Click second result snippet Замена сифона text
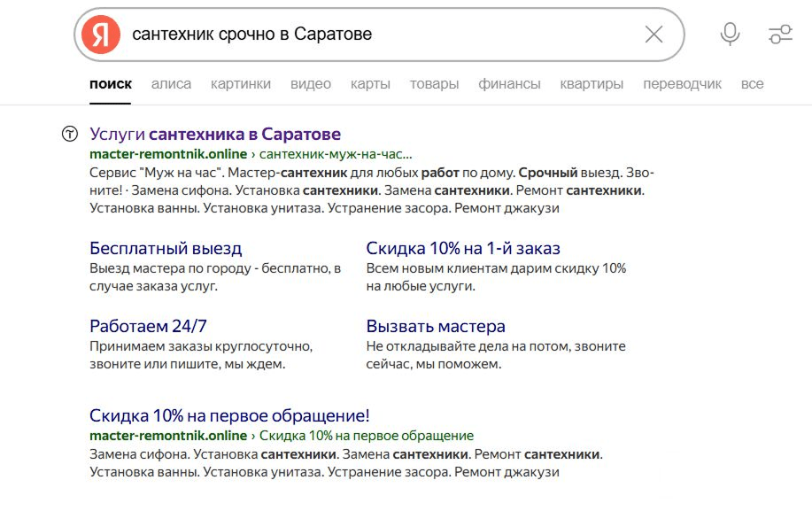Screen dimensions: 812x511 346,463
